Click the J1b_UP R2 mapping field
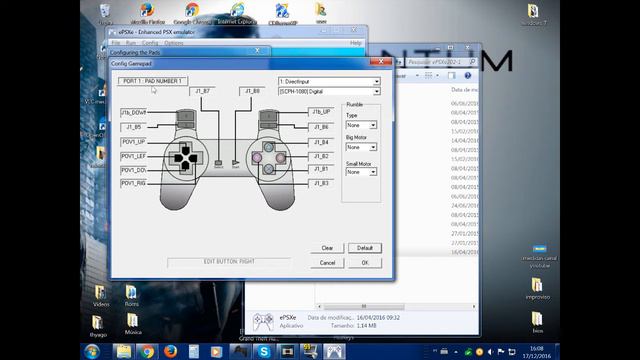Screen dimensions: 640x360 click(321, 112)
